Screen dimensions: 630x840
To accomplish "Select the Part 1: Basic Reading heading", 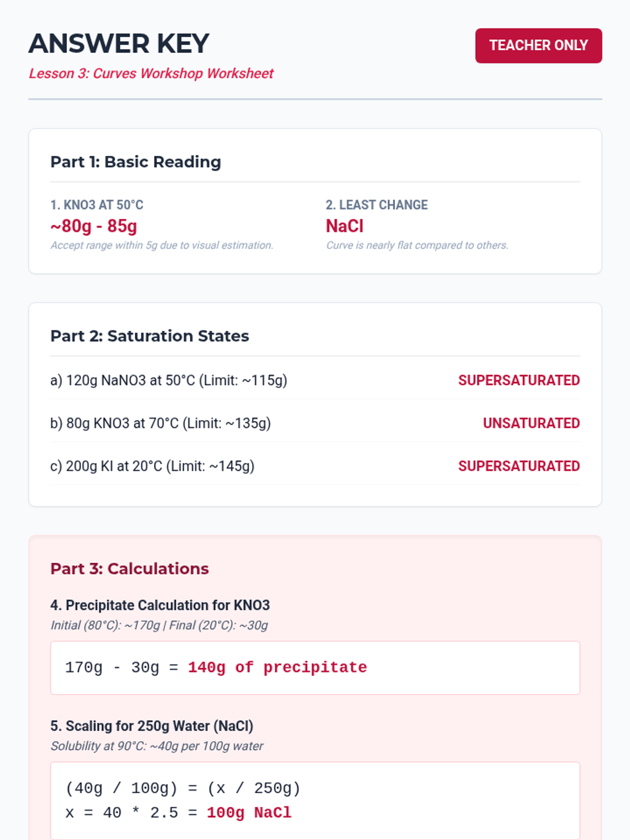I will (136, 162).
